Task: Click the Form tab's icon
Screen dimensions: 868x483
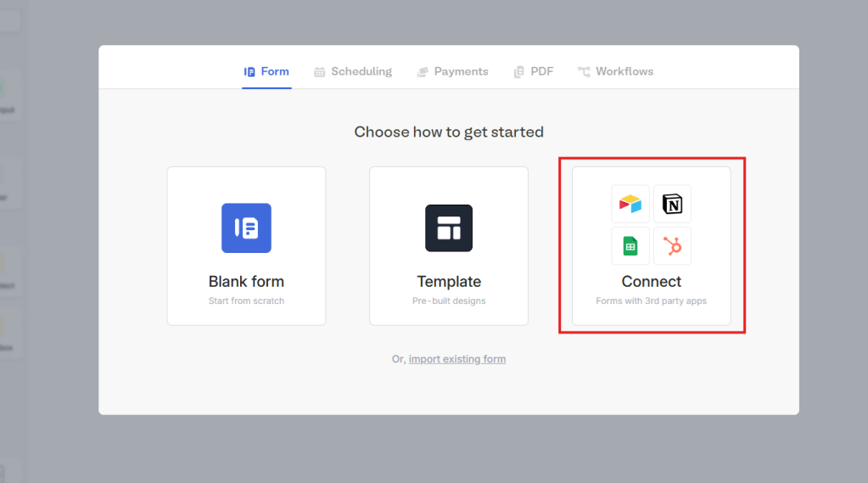Action: (249, 72)
